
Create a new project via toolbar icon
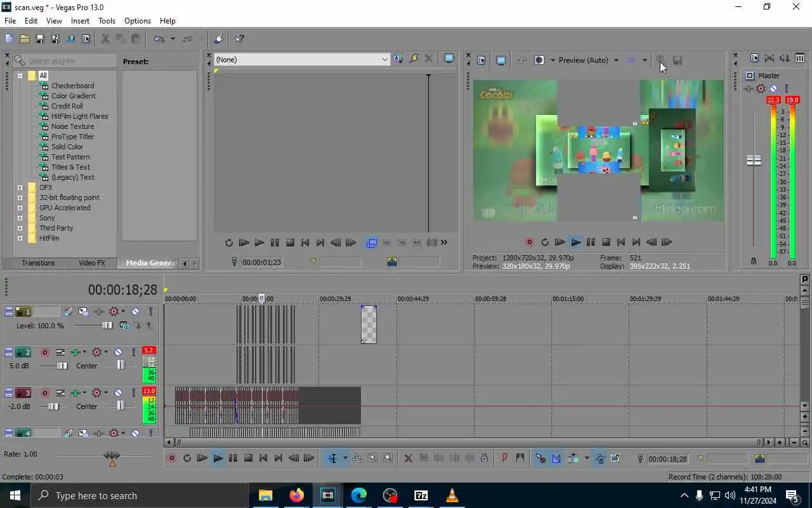9,39
